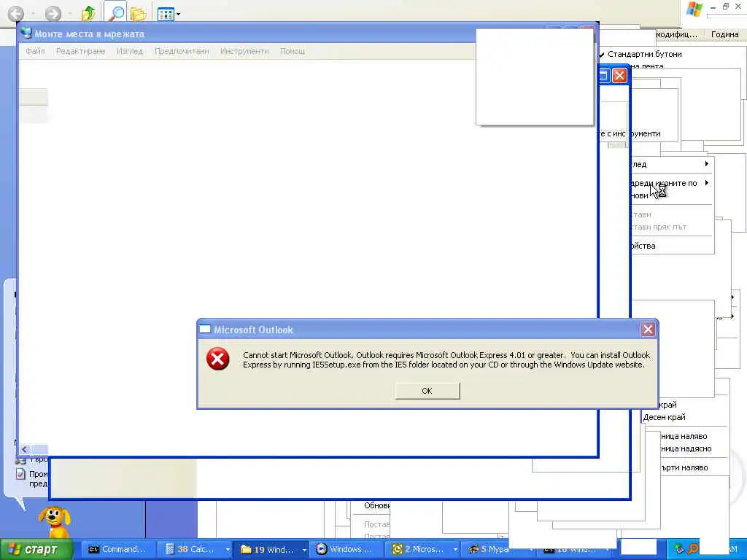Screen dimensions: 747x560
Task: Go up one folder level
Action: 88,14
